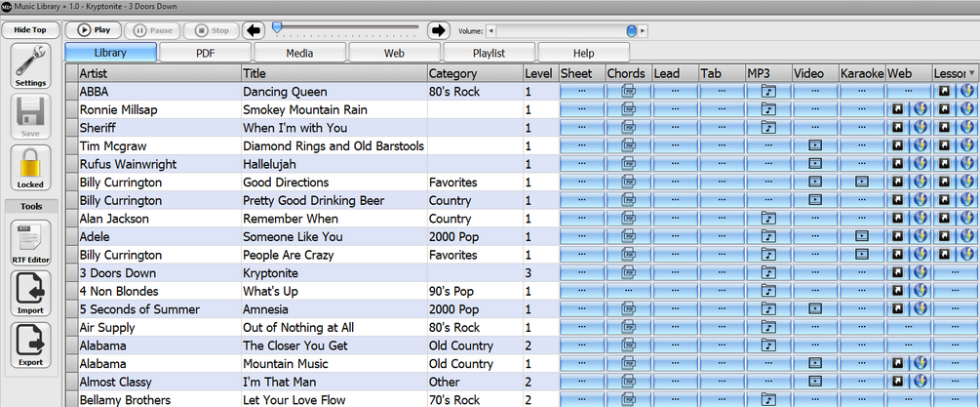Select artist cell Bellamy Brothers

(x=159, y=399)
